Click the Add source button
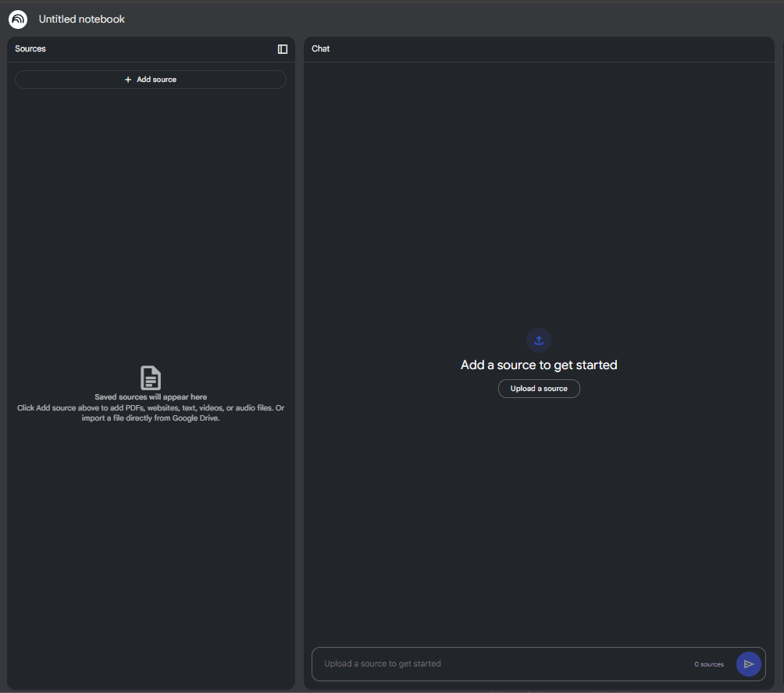This screenshot has width=784, height=693. click(151, 80)
